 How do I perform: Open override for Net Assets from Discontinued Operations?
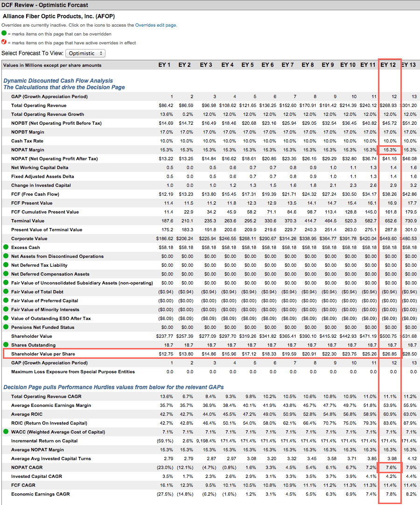(6, 256)
